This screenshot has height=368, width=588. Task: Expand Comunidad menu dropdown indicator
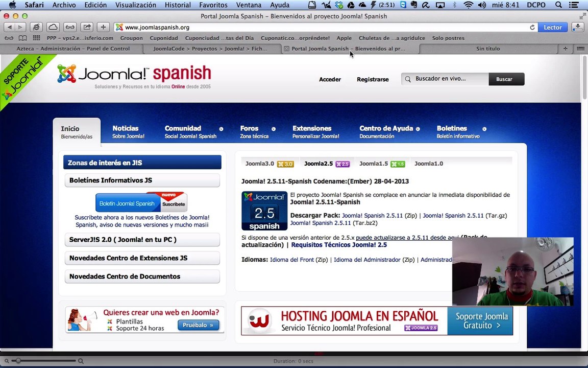pyautogui.click(x=221, y=129)
